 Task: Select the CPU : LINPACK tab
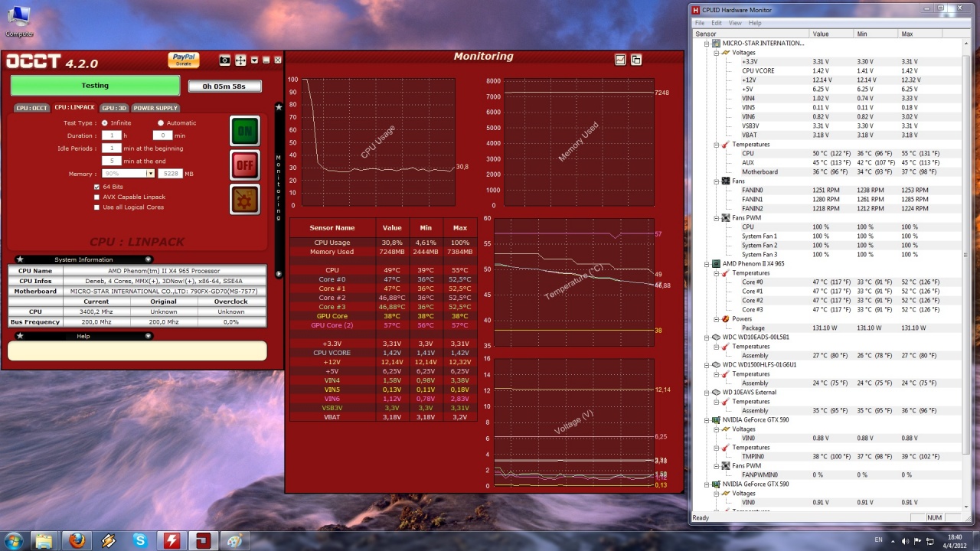74,108
